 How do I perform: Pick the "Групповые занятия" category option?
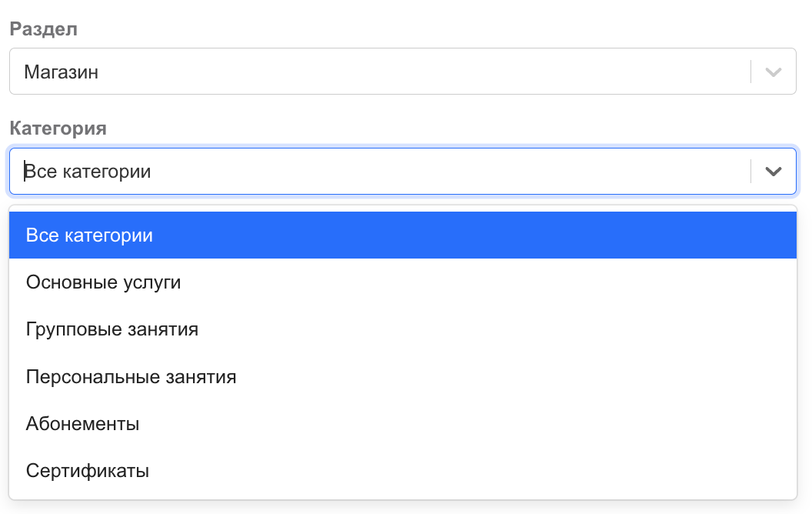point(112,329)
